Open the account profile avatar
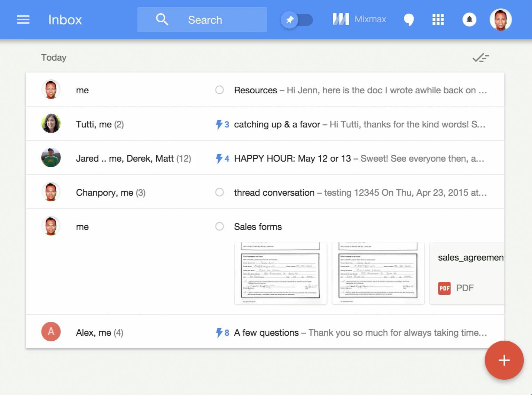 tap(501, 20)
